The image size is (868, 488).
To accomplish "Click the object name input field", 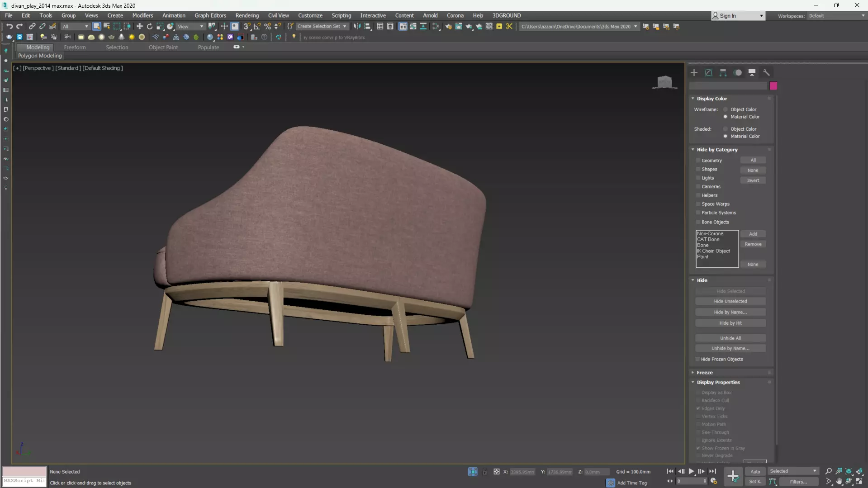I will pyautogui.click(x=728, y=86).
